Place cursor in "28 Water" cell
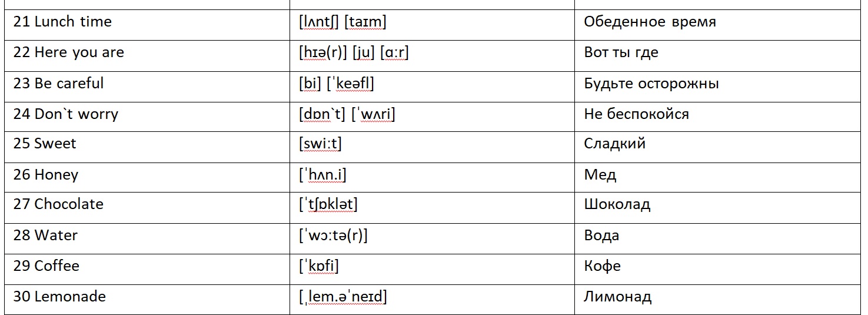868x315 pixels. pos(45,236)
